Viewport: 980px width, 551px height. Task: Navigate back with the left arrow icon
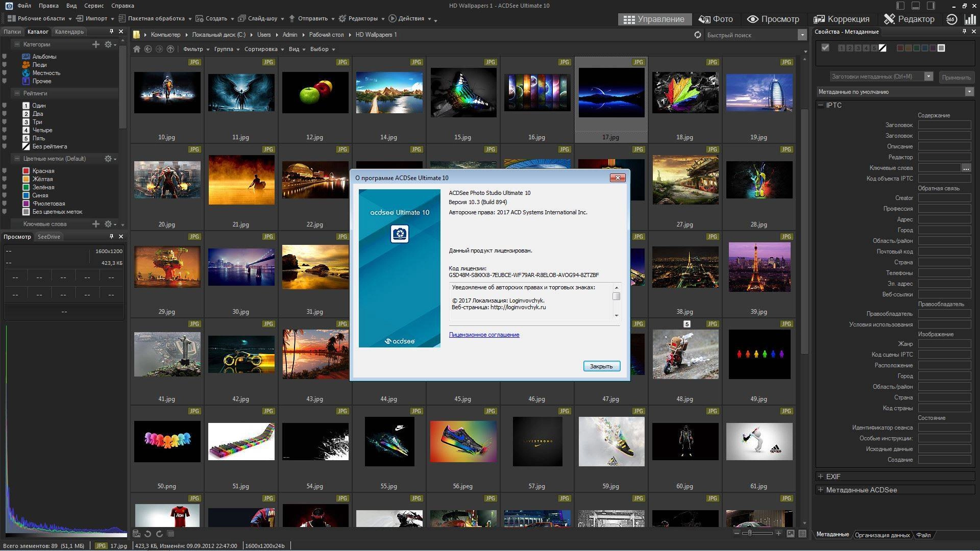[x=148, y=49]
